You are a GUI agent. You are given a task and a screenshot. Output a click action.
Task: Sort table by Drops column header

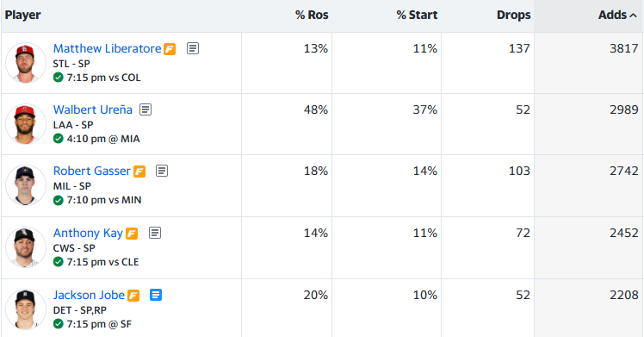[x=513, y=16]
